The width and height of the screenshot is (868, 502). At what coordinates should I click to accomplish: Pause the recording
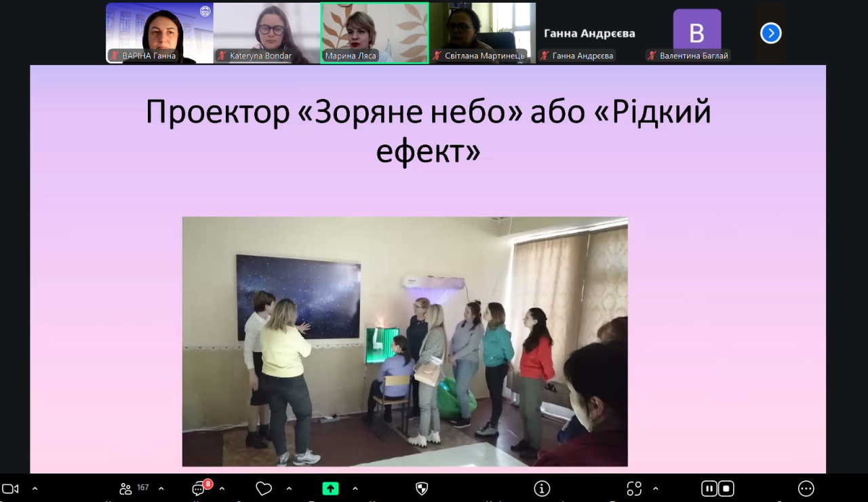(x=709, y=488)
